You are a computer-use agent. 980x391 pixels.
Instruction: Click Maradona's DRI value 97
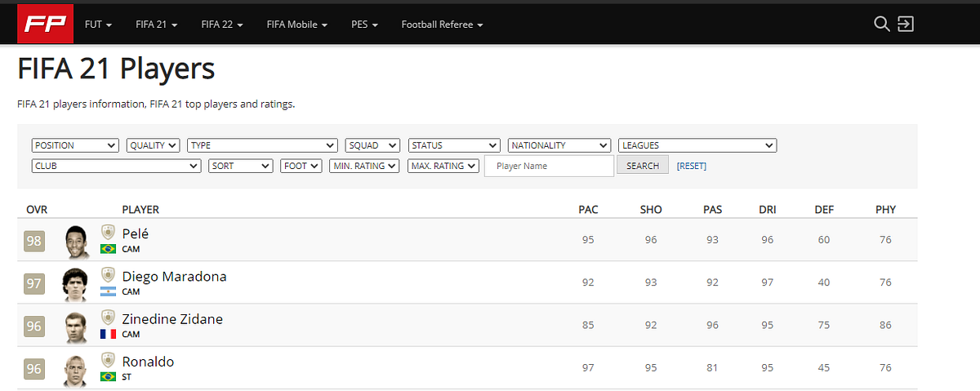coord(768,282)
